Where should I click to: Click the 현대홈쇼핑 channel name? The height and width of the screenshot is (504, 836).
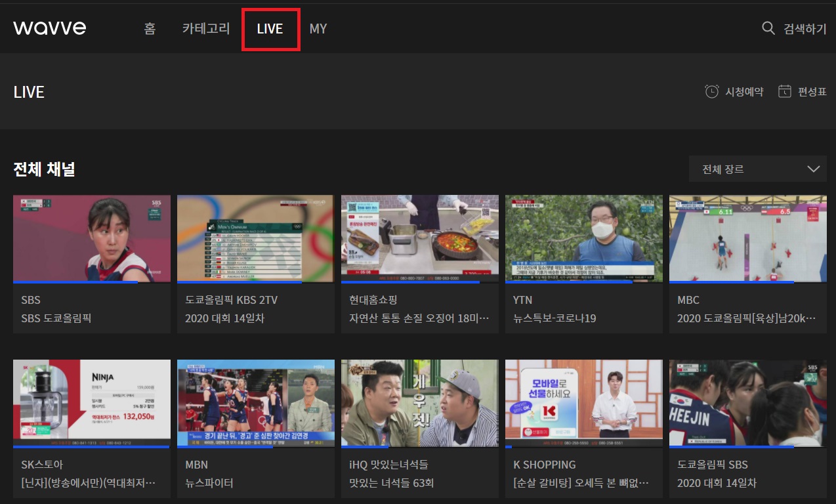tap(373, 300)
